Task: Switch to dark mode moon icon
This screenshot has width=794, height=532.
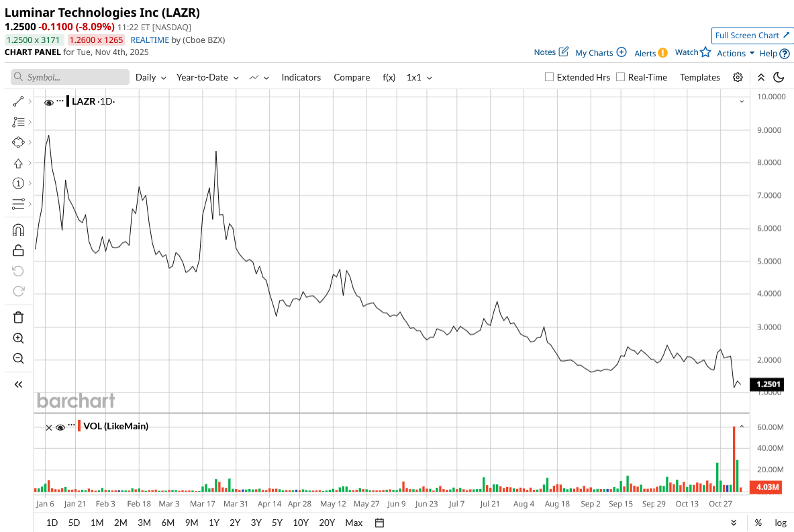Action: pyautogui.click(x=779, y=77)
